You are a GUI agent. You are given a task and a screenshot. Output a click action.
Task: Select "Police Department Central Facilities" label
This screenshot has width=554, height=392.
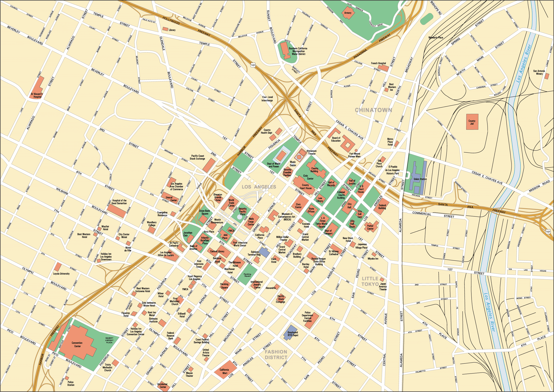pyautogui.click(x=307, y=317)
